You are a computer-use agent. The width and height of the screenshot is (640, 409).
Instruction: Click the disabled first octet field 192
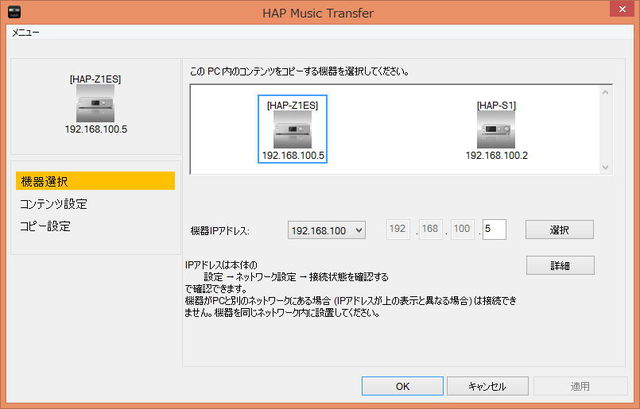[398, 229]
